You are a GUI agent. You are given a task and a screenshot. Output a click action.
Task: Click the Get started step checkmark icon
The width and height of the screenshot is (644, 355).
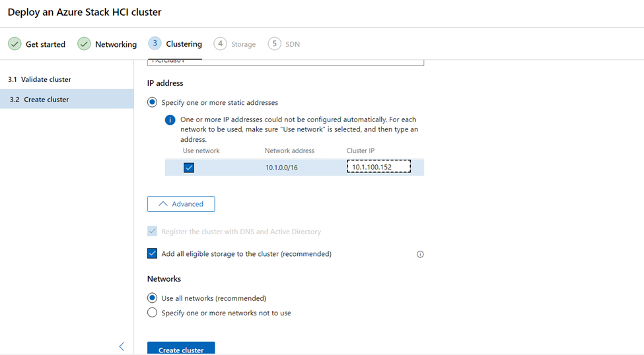(15, 44)
